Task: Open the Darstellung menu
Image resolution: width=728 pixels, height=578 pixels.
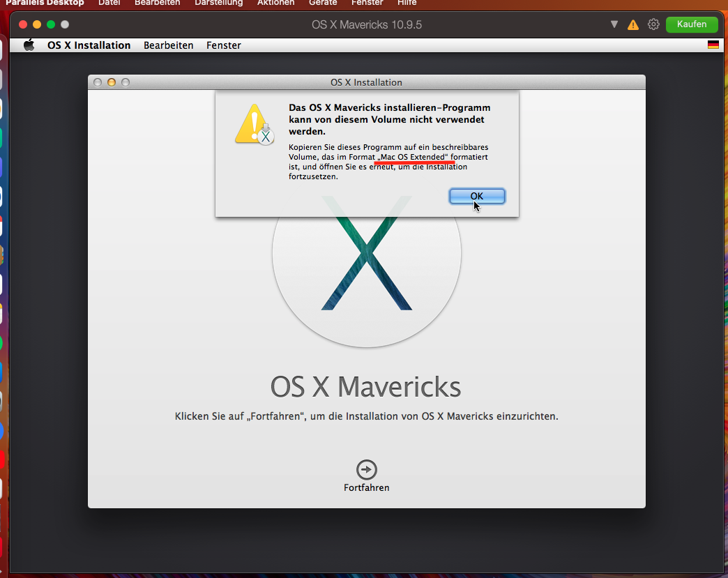Action: [219, 3]
